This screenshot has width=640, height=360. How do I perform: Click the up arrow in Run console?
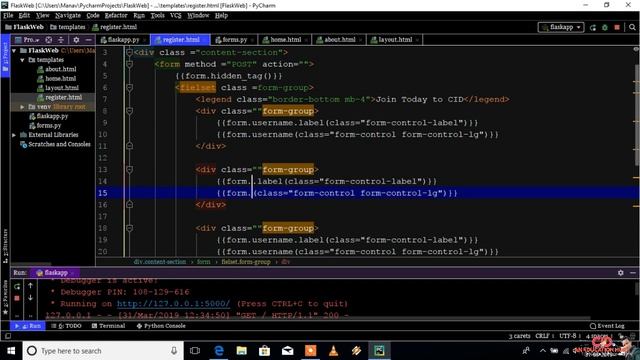(31, 286)
